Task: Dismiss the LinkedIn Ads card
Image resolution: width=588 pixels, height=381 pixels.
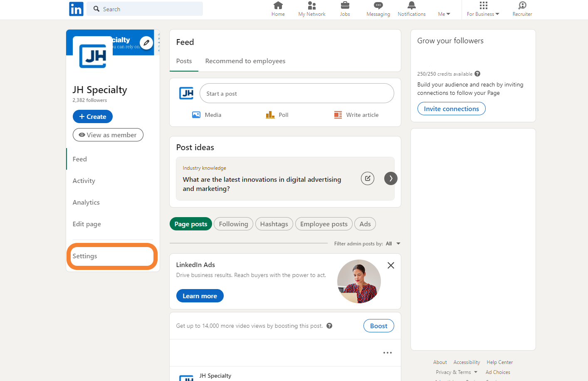Action: pos(391,265)
